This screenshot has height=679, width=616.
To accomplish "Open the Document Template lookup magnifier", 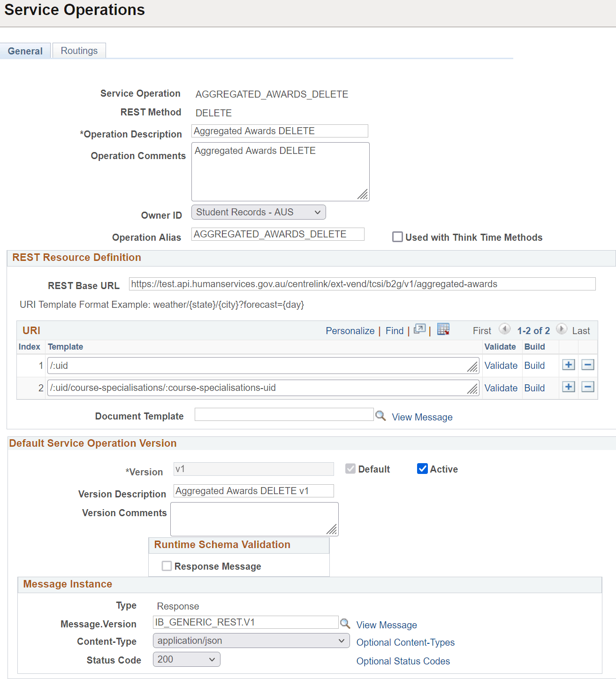I will coord(380,415).
